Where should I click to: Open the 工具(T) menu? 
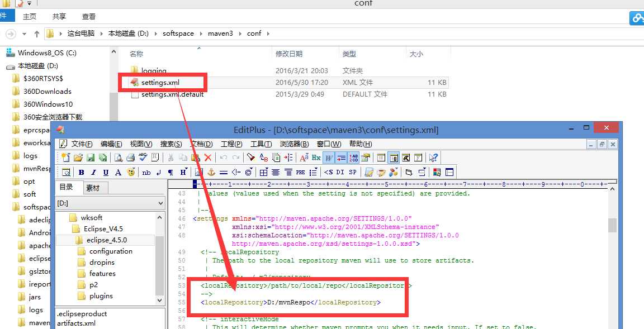click(x=261, y=144)
